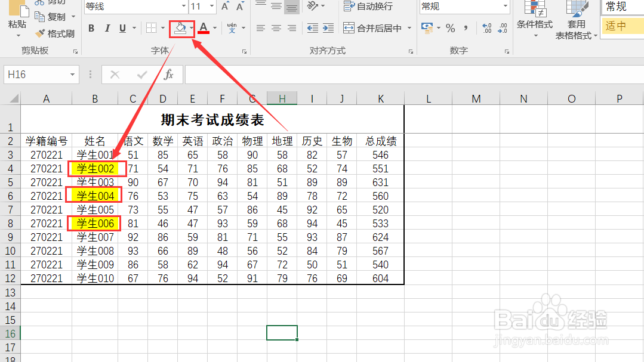Apply the 适中 cell style

(x=622, y=26)
